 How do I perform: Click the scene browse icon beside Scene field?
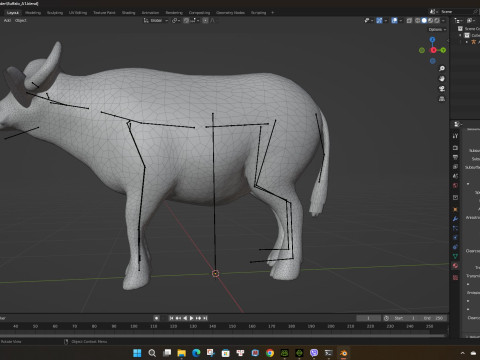pos(433,12)
